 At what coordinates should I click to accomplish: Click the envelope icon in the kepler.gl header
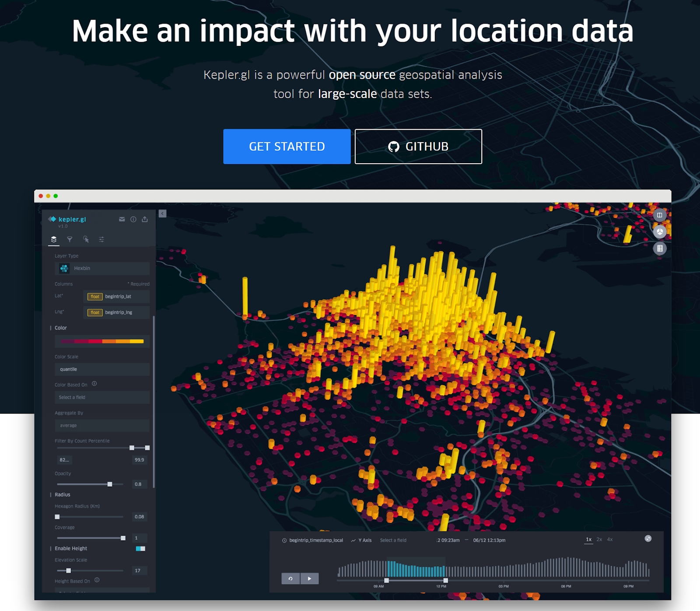pos(122,219)
